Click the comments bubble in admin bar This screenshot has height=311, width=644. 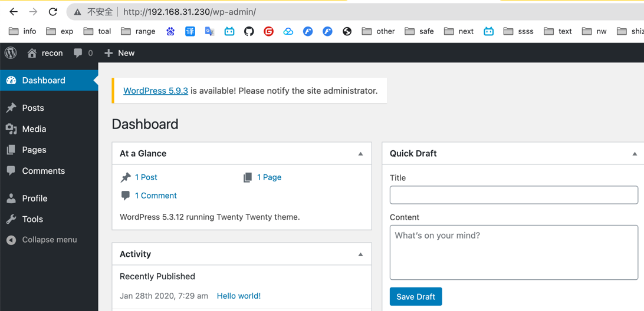coord(78,53)
